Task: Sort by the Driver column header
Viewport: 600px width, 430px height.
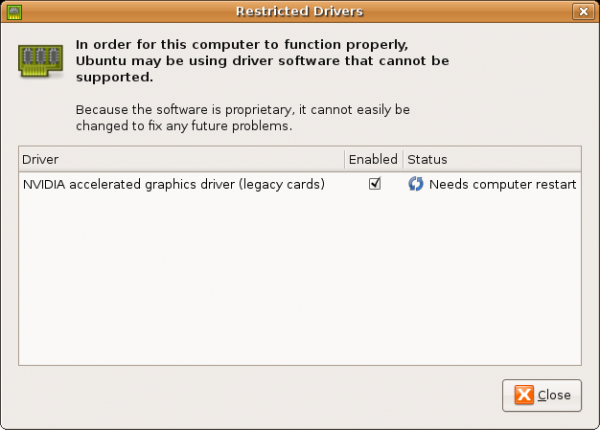Action: [x=180, y=159]
